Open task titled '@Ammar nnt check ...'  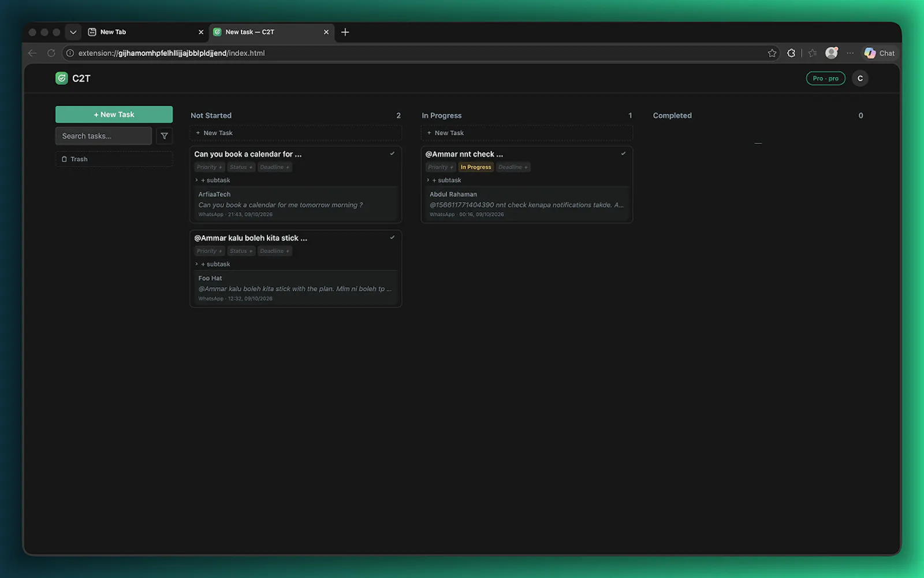pos(464,154)
